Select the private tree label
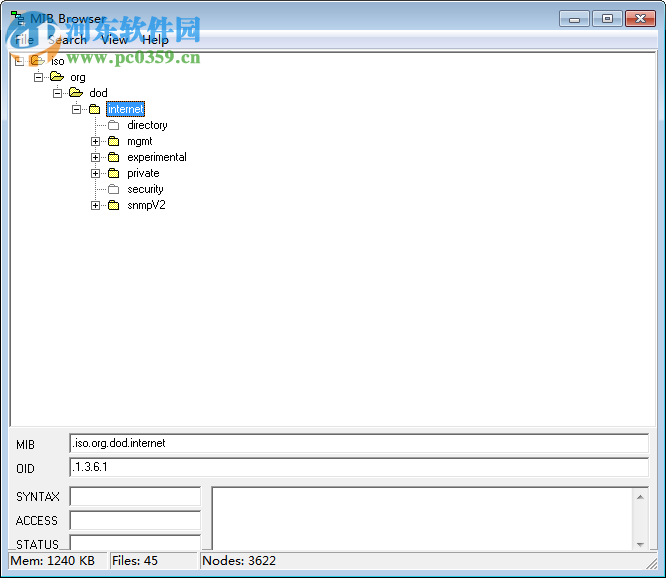The image size is (666, 578). (143, 173)
